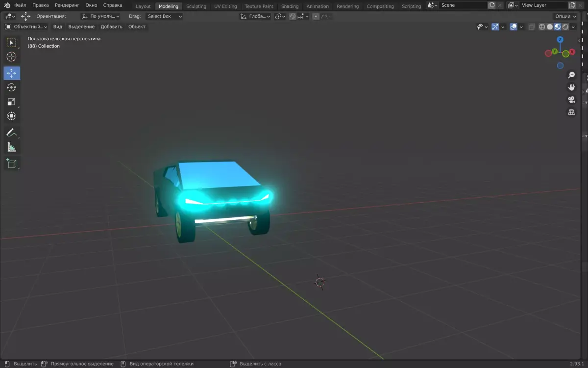The width and height of the screenshot is (588, 368).
Task: Open the Вид viewport menu
Action: 58,26
